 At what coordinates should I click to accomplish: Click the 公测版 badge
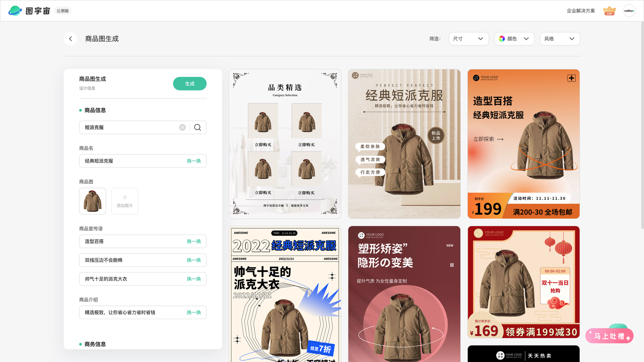click(63, 11)
